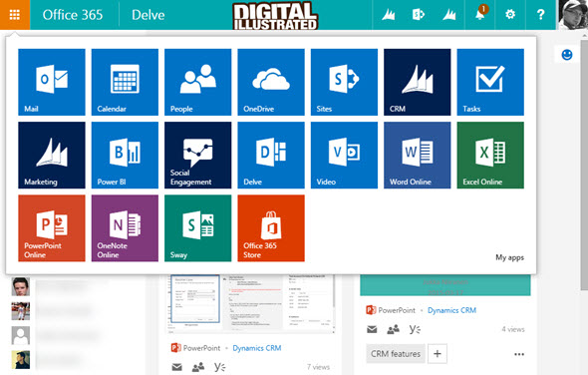The image size is (588, 375).
Task: Open the user profile picture menu
Action: tap(572, 15)
